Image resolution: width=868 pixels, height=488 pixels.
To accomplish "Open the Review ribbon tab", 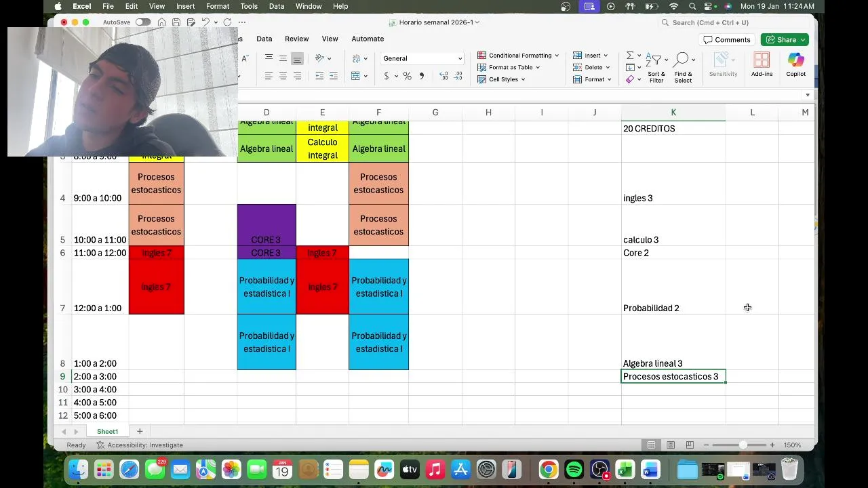I will tap(296, 39).
